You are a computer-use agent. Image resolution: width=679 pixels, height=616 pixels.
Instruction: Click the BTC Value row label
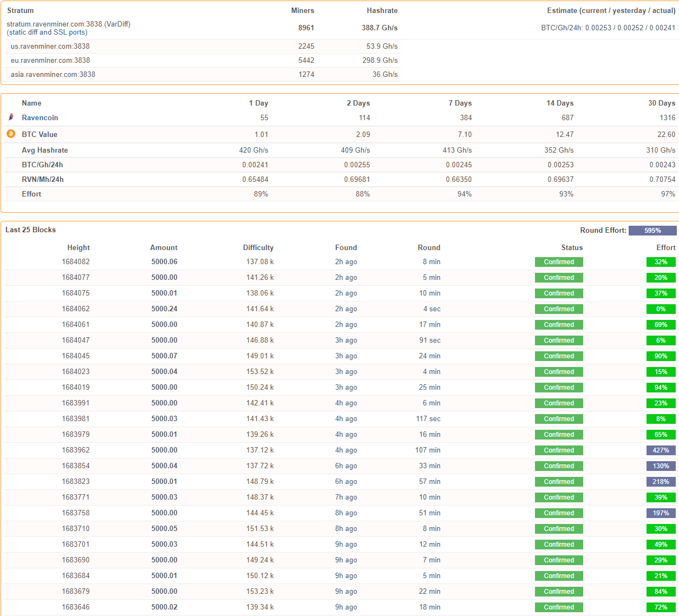[x=40, y=134]
